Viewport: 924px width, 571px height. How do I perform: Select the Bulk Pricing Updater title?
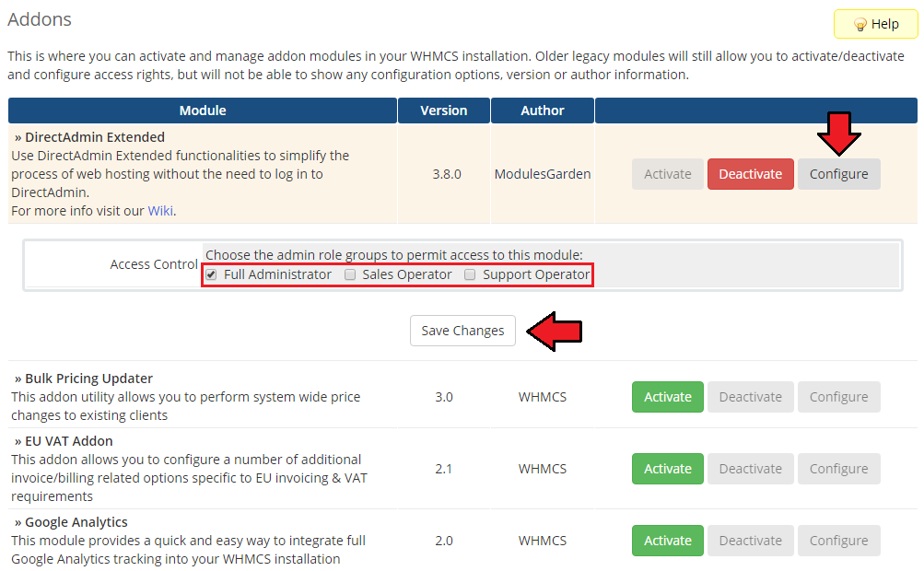tap(89, 379)
